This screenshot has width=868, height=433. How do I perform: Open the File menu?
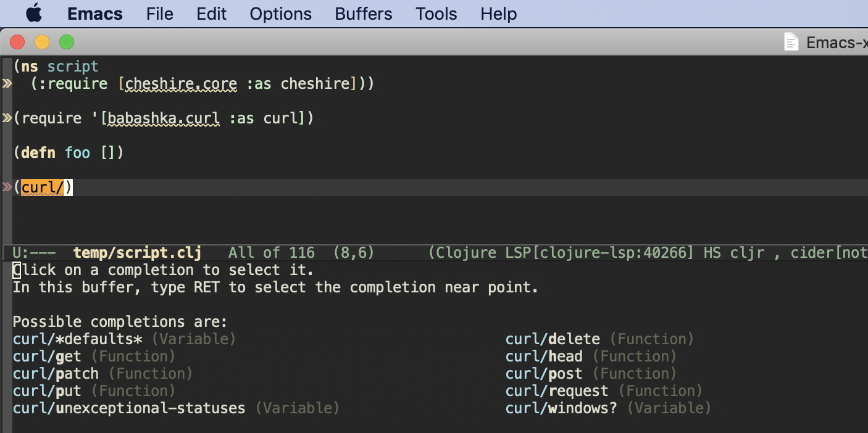pos(159,14)
